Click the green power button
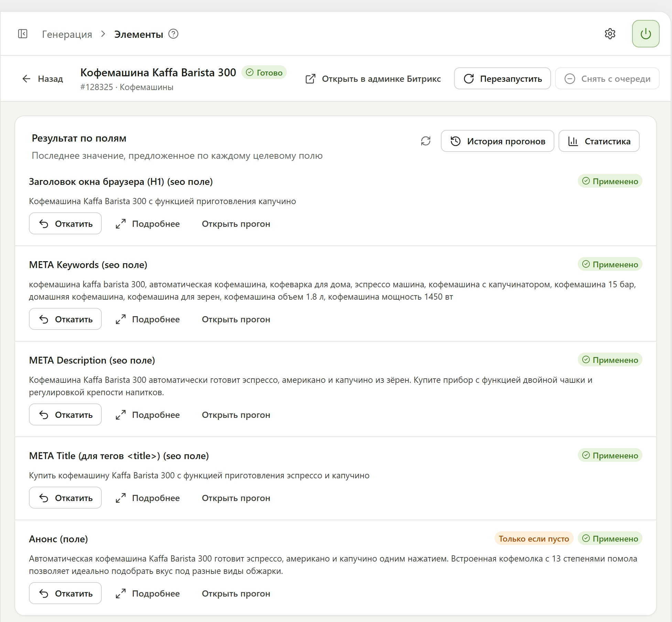Viewport: 672px width, 622px height. point(646,34)
